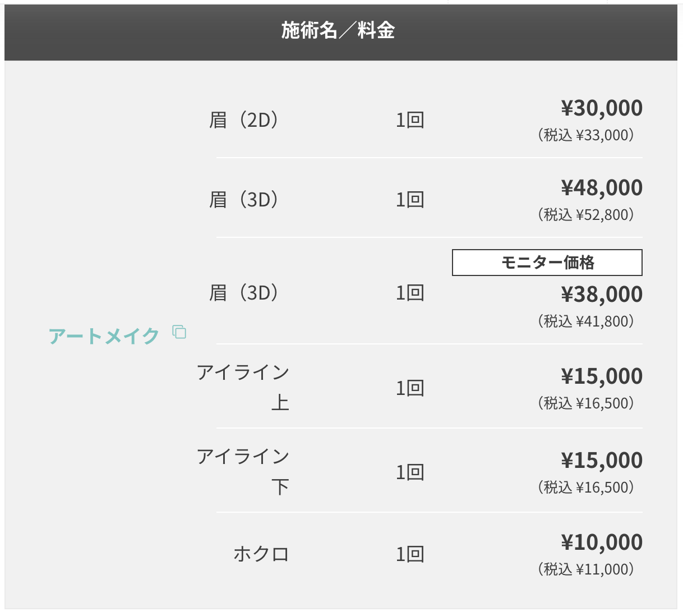Screen dimensions: 683x616
Task: Click the 税込 ¥52,800 text
Action: click(x=586, y=214)
